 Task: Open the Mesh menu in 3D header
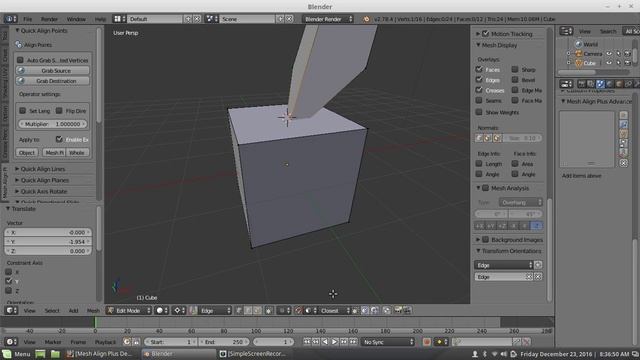click(93, 311)
